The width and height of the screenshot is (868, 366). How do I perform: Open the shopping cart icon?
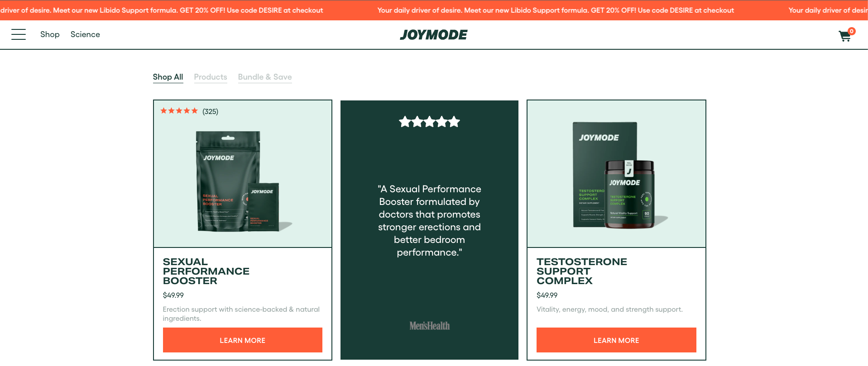(844, 36)
